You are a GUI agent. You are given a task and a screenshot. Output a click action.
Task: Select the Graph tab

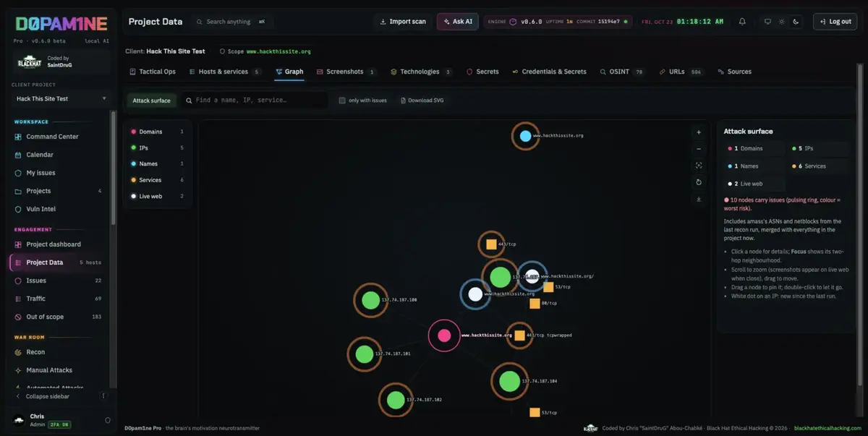[x=289, y=72]
